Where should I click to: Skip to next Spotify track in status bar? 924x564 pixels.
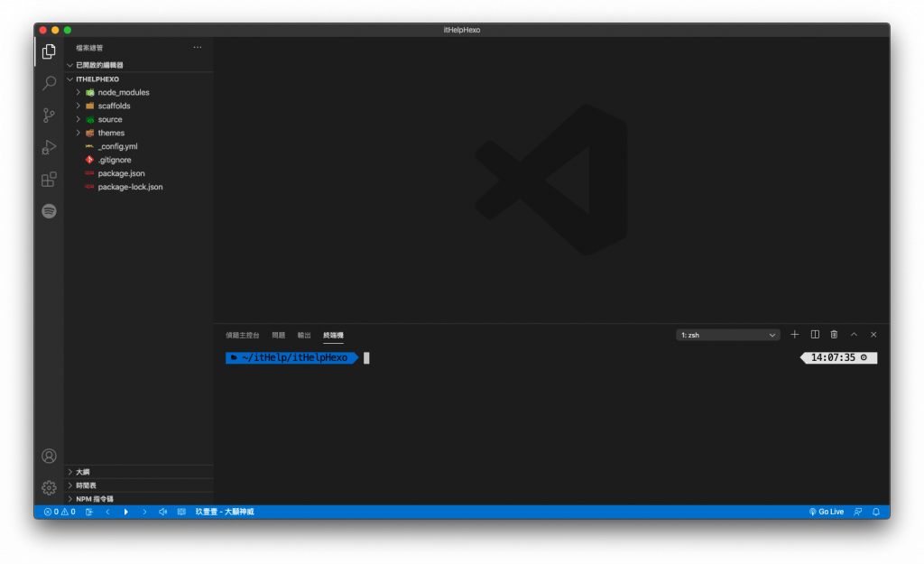[x=144, y=512]
